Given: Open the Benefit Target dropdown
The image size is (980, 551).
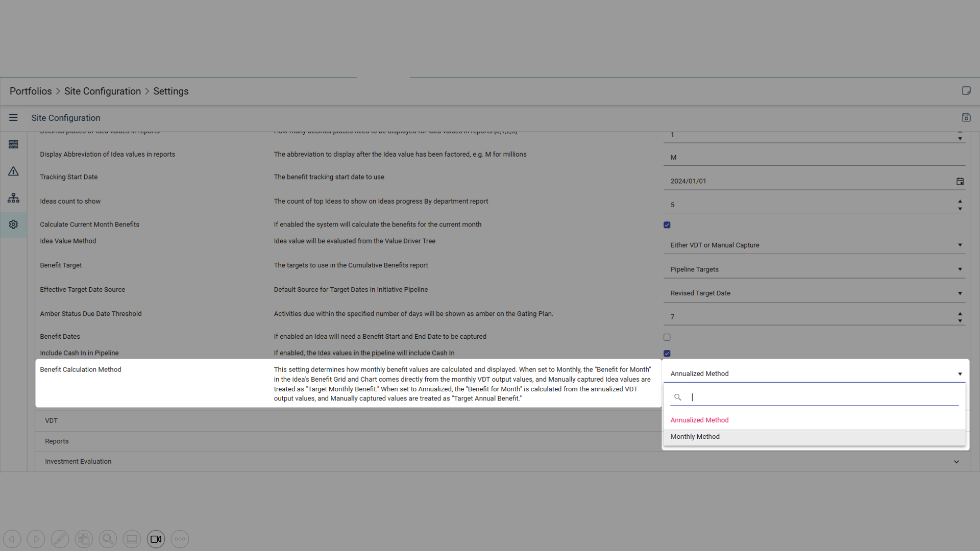Looking at the screenshot, I should (814, 269).
